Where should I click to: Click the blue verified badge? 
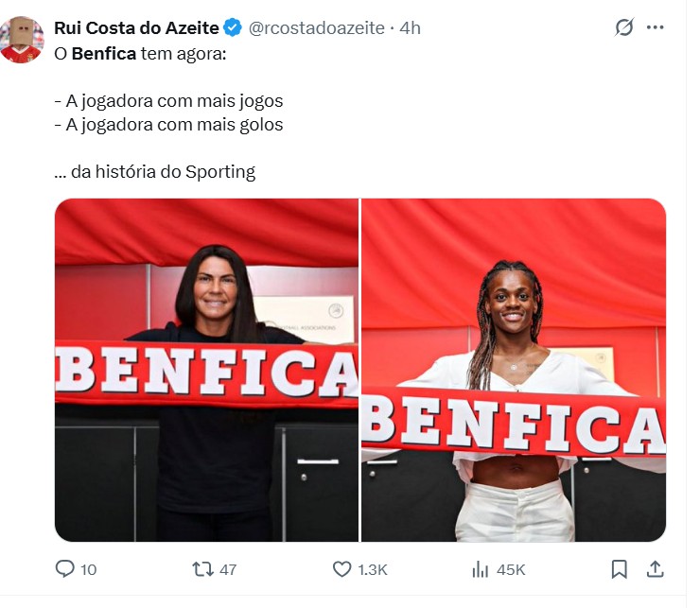coord(233,27)
